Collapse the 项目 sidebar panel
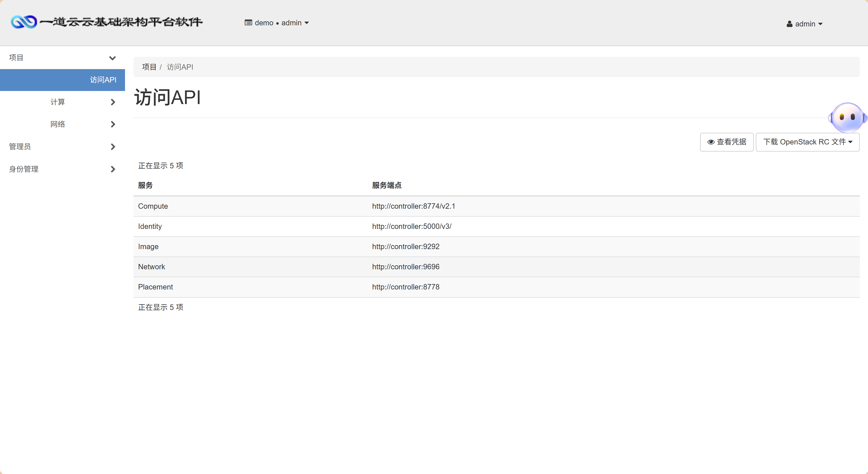Screen dimensions: 868x474 point(113,58)
